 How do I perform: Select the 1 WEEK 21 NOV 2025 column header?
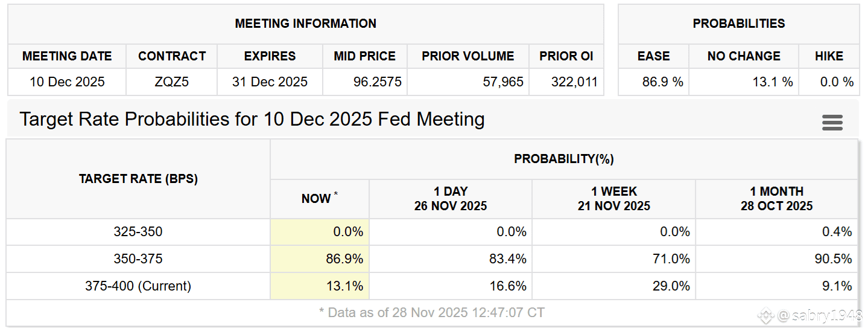(613, 199)
